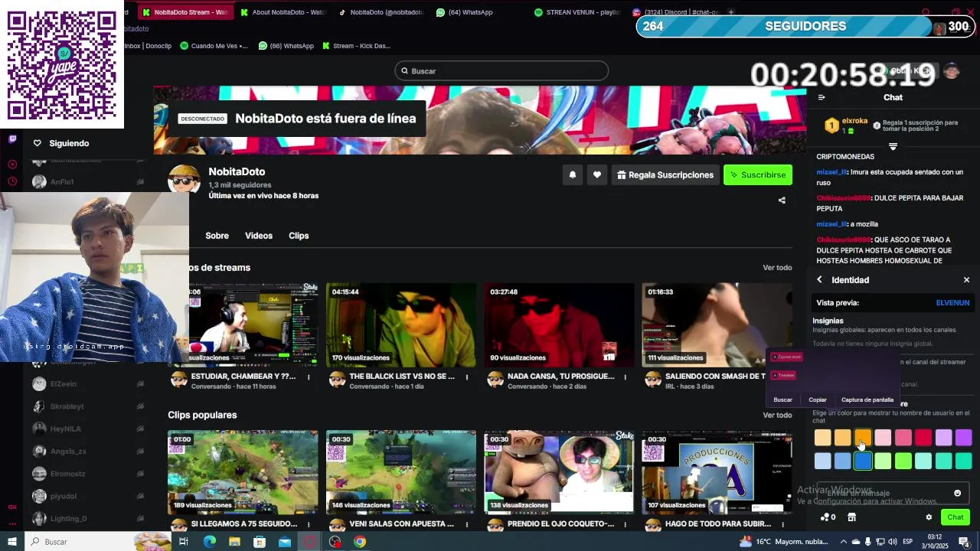Click the Twitch icon in the left rail
Image resolution: width=980 pixels, height=551 pixels.
coord(12,139)
